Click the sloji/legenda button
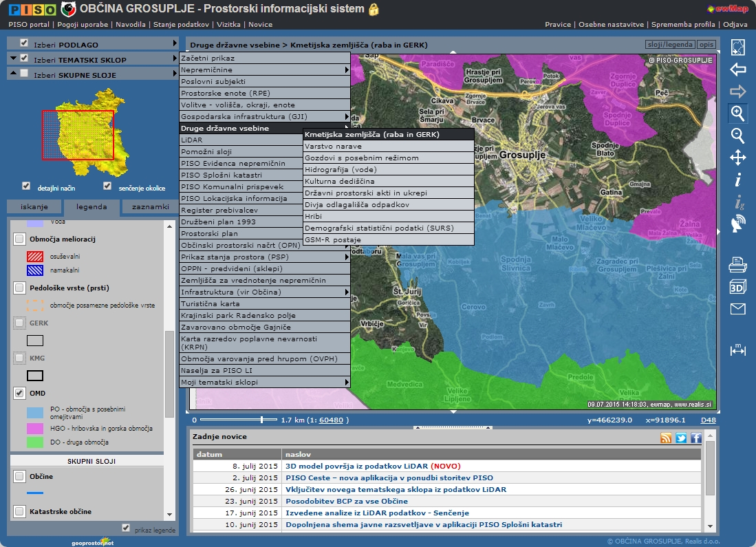The height and width of the screenshot is (547, 756). pos(670,44)
